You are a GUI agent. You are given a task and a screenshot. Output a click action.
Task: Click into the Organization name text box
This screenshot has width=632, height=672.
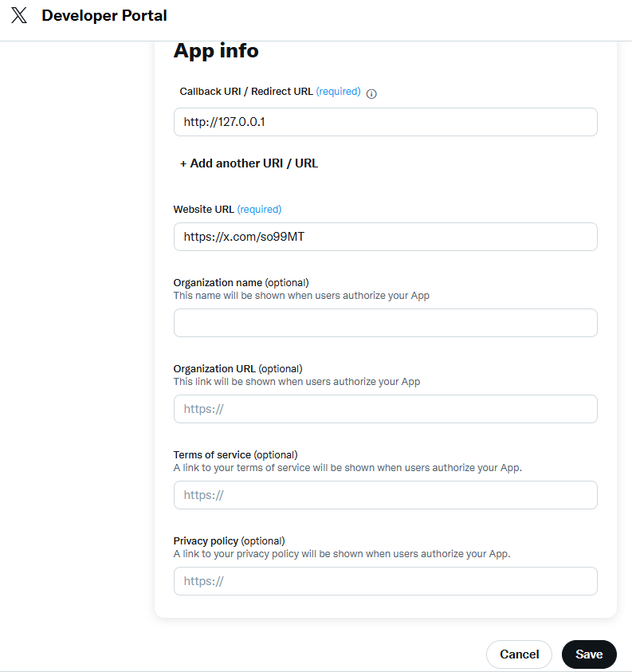(385, 323)
